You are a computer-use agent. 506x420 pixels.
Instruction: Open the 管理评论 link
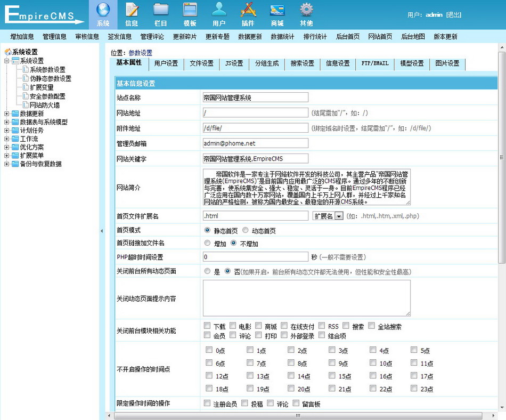[x=152, y=36]
